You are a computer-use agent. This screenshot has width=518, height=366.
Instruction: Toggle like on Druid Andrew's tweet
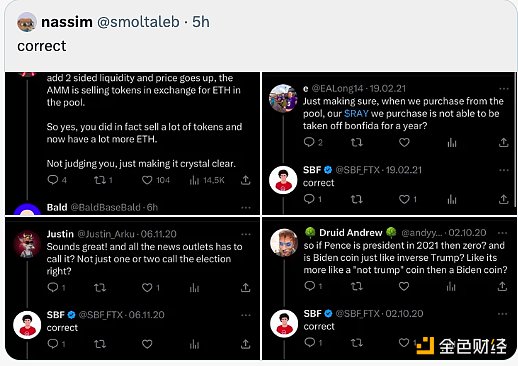click(x=404, y=286)
